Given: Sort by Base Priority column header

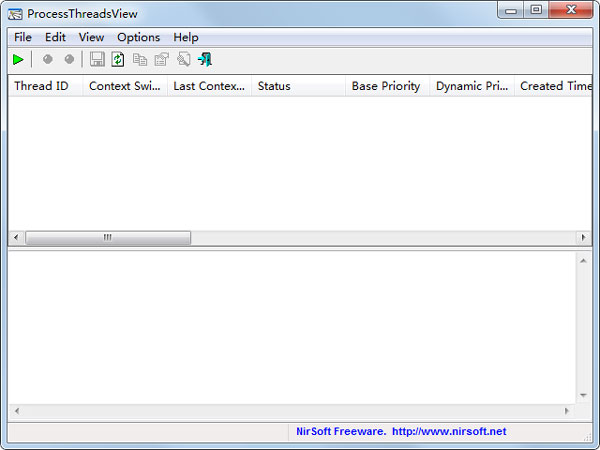Looking at the screenshot, I should [x=387, y=86].
